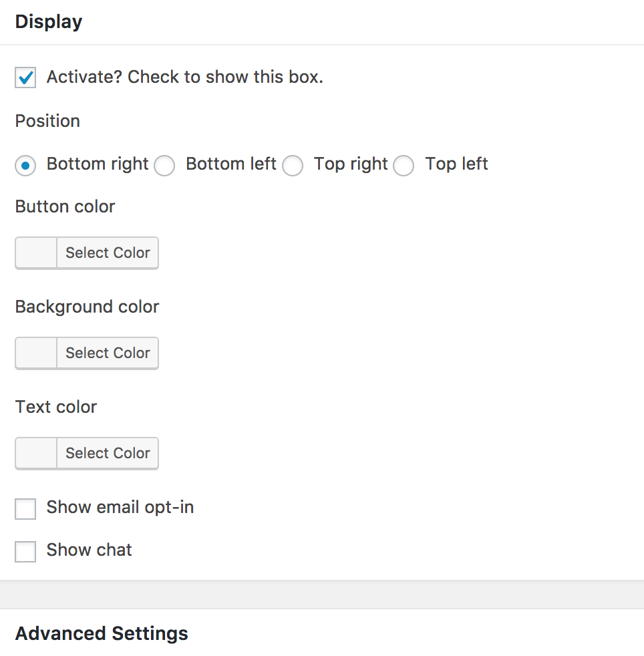Select Top left position radio button
Viewport: 644px width, 656px height.
tap(404, 165)
